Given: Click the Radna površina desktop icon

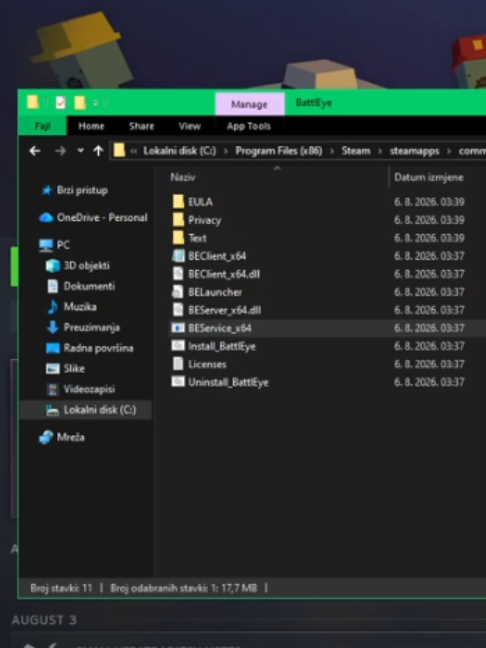Looking at the screenshot, I should pyautogui.click(x=53, y=348).
